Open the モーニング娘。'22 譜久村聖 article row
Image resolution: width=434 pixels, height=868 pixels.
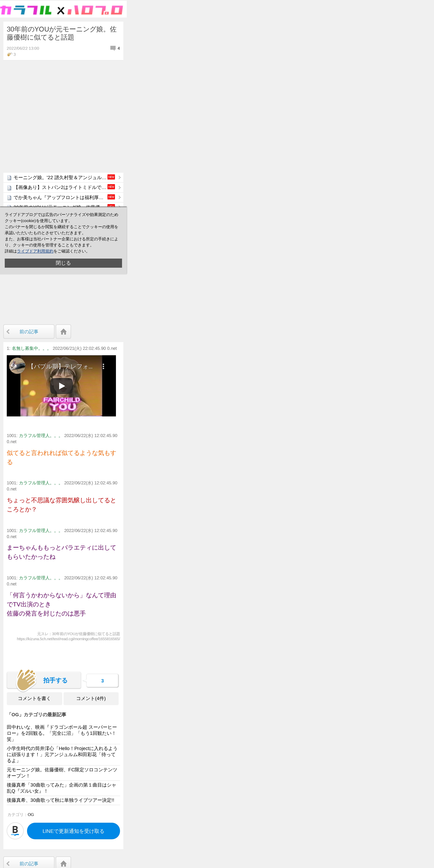(x=63, y=178)
